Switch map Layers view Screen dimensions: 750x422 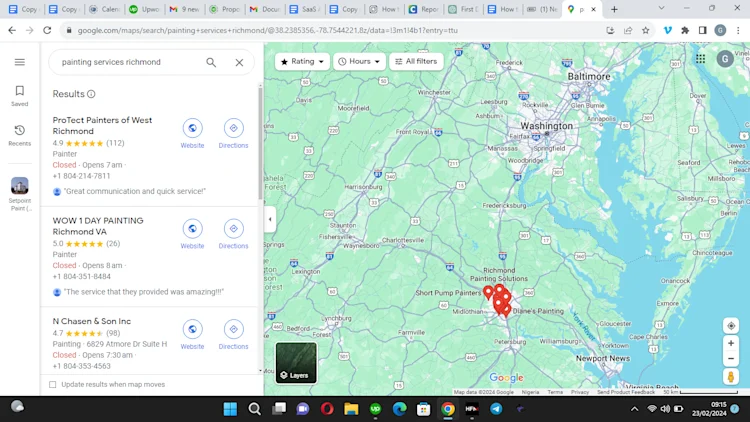point(296,363)
